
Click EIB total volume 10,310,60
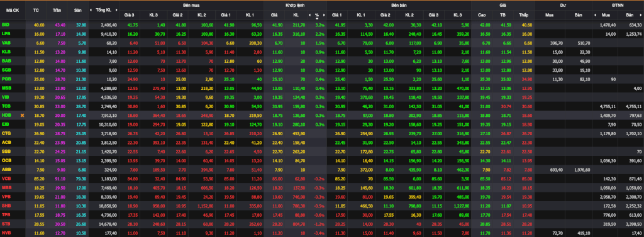(x=108, y=124)
